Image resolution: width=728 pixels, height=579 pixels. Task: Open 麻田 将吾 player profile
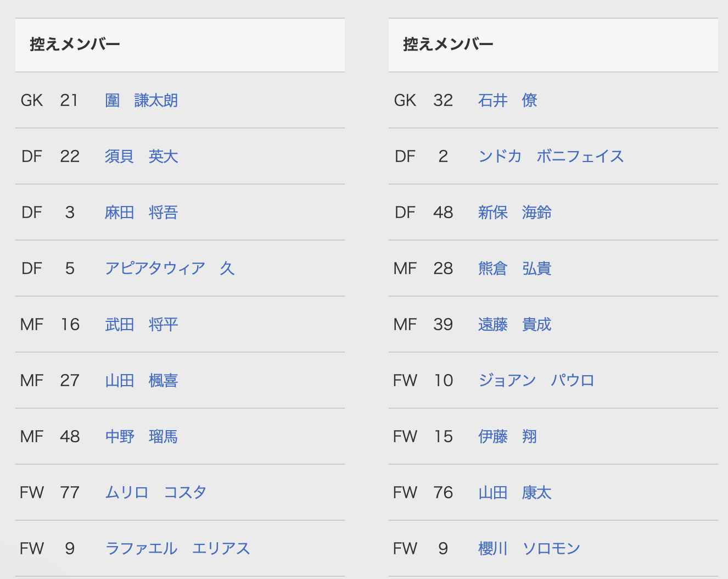(x=142, y=213)
